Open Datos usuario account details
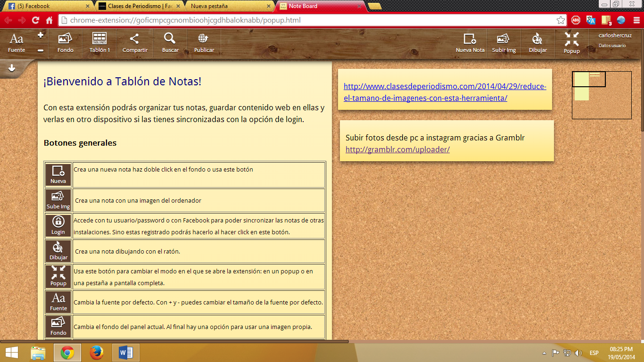The image size is (644, 362). pos(612,46)
